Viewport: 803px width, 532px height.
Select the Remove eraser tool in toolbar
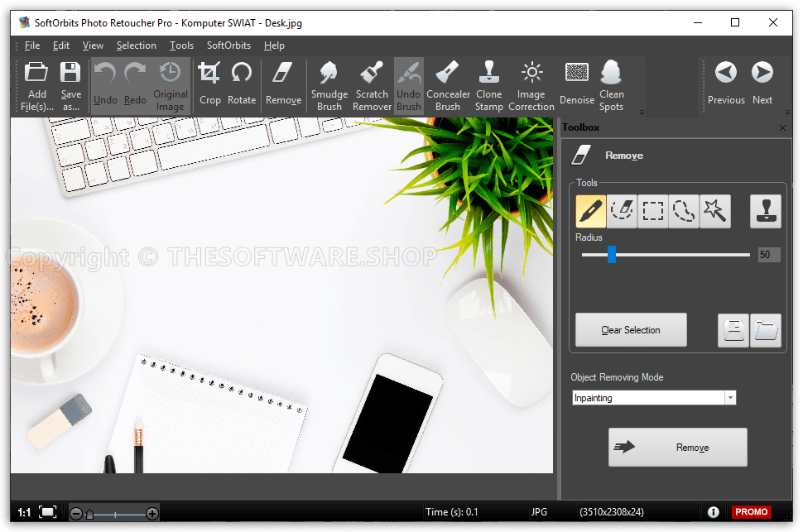pyautogui.click(x=283, y=85)
